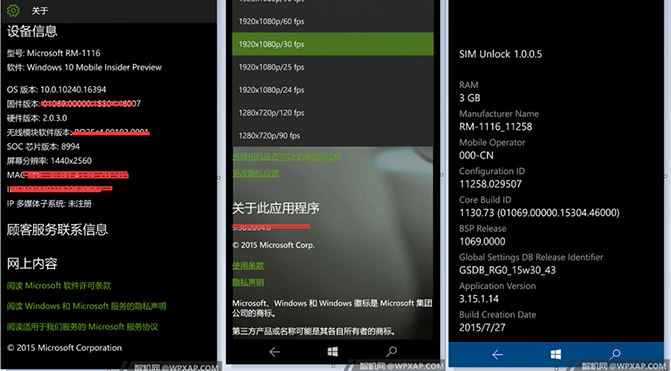
Task: Tap the Windows Start logo in the middle phone
Action: tap(333, 351)
